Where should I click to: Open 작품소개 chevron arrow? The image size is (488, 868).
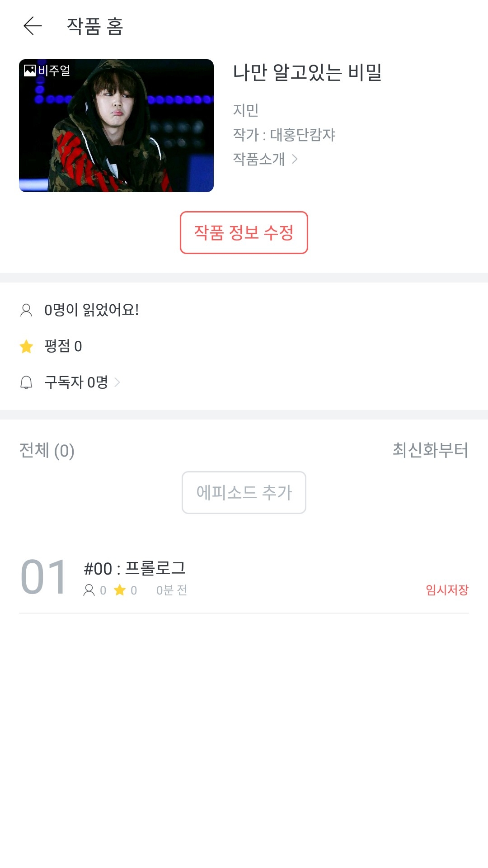[x=295, y=159]
